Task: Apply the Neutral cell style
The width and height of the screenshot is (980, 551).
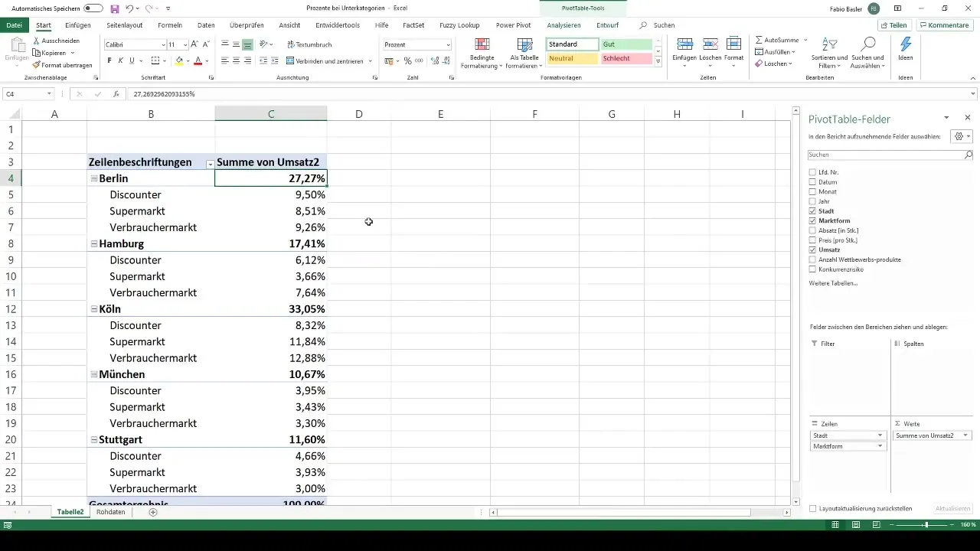Action: (x=572, y=59)
